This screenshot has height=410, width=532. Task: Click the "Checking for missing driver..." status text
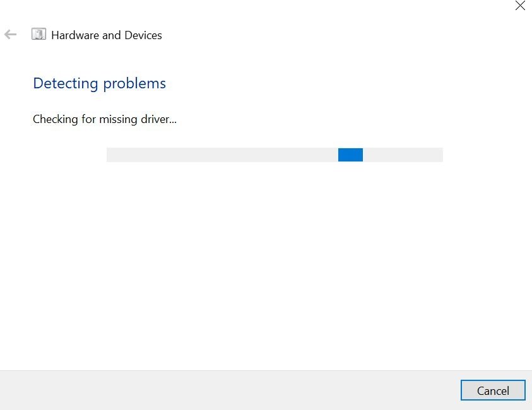[105, 119]
